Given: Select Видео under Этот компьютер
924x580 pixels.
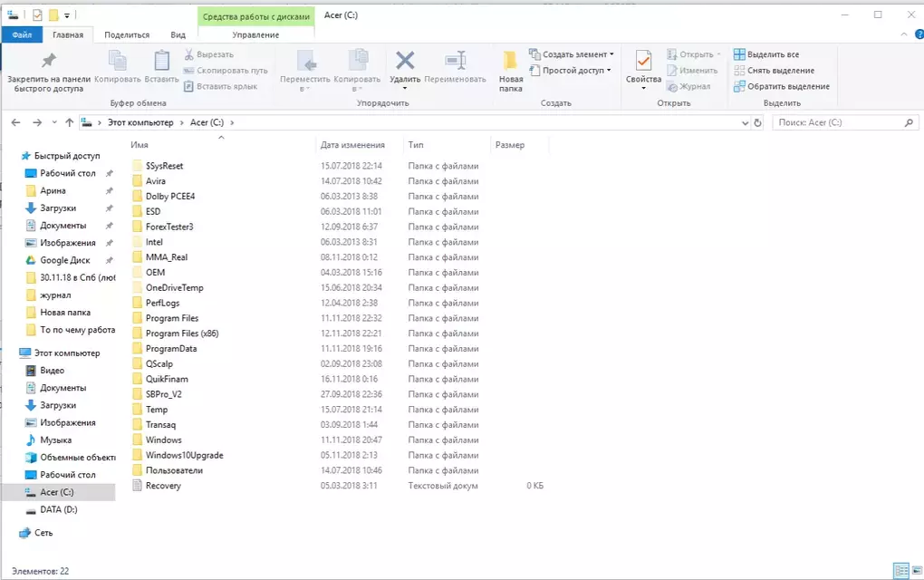Looking at the screenshot, I should [x=52, y=370].
